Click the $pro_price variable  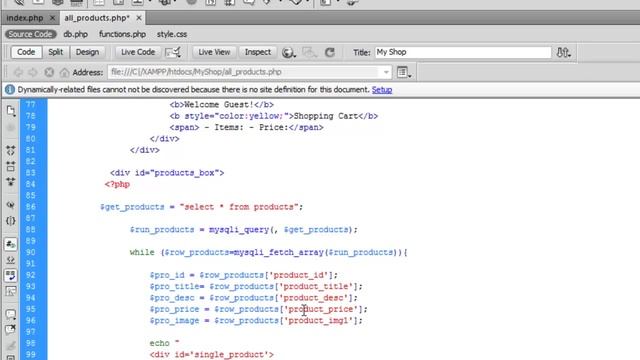tap(174, 309)
